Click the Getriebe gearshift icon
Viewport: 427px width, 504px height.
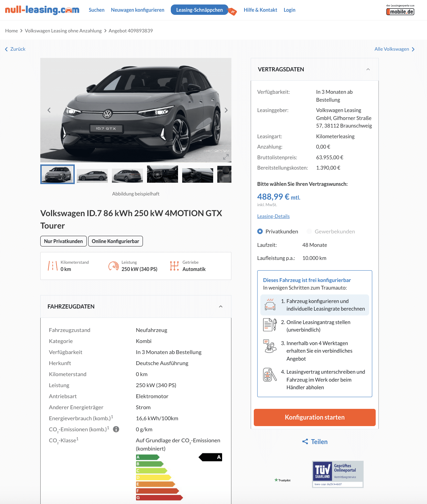point(174,266)
